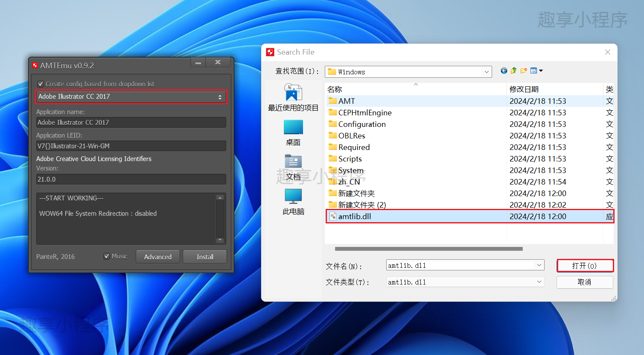This screenshot has height=355, width=644.
Task: Click the 2024/2/18 11:54 date of zh_CN
Action: [538, 182]
